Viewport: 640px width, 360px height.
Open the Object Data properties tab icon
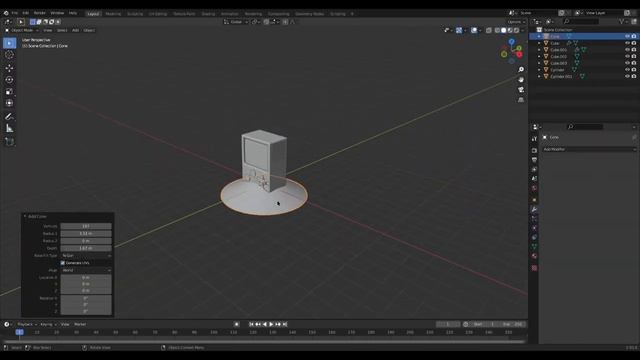[x=534, y=247]
